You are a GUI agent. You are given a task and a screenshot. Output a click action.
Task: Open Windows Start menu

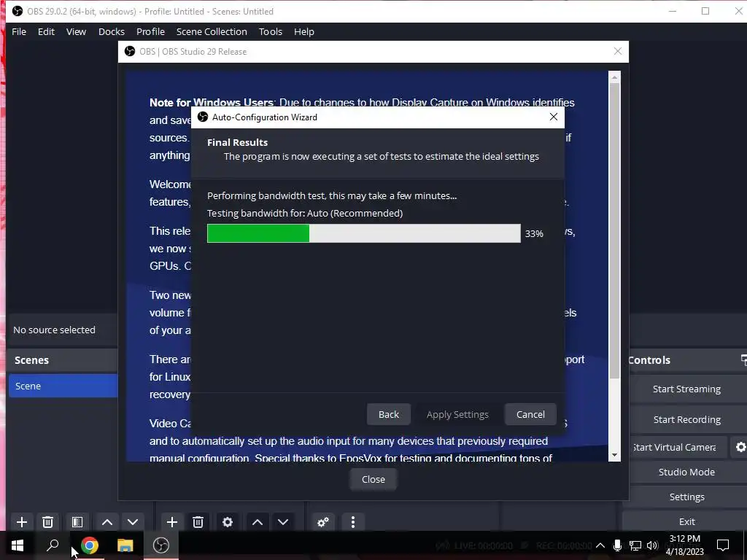pyautogui.click(x=18, y=545)
